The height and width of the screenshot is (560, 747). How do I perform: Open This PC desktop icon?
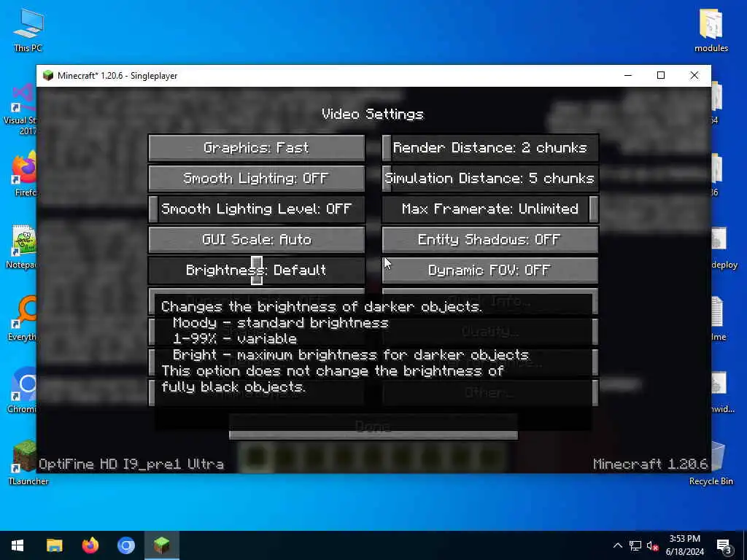(28, 30)
